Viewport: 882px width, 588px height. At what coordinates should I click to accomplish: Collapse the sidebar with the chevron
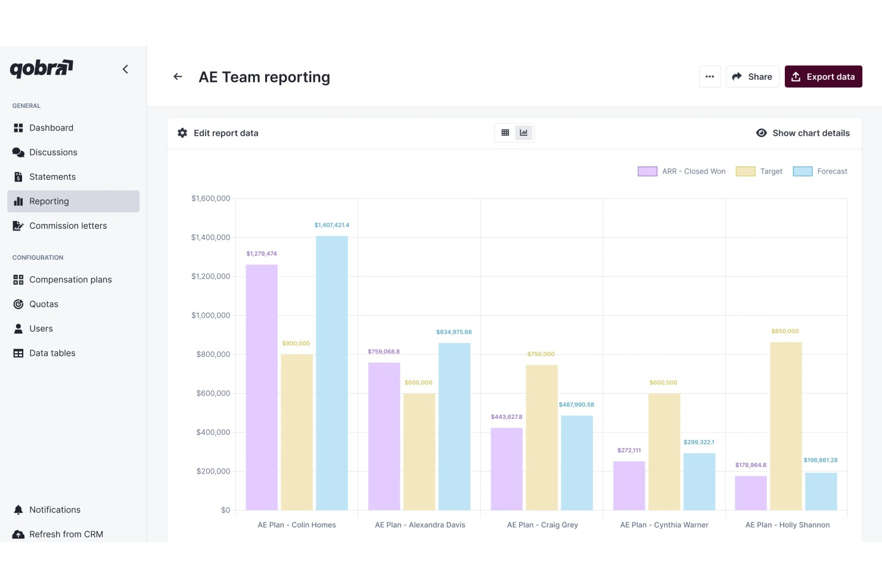click(125, 69)
